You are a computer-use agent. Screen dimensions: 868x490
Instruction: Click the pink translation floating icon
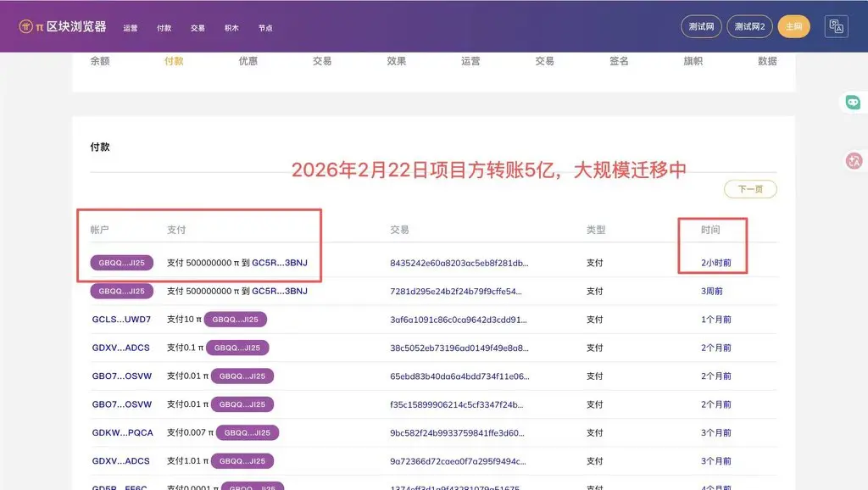(853, 160)
